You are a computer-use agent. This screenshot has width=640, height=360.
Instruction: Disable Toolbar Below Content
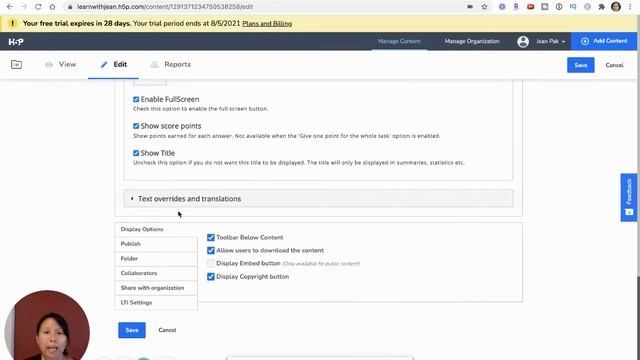(211, 238)
